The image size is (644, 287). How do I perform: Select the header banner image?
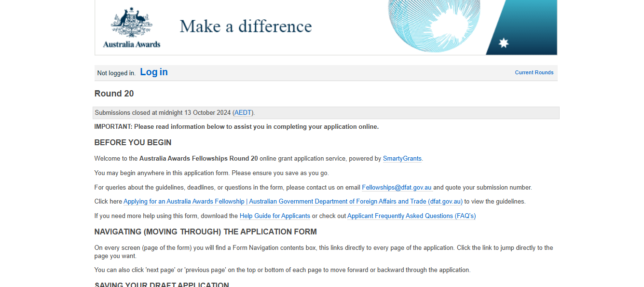[x=326, y=27]
